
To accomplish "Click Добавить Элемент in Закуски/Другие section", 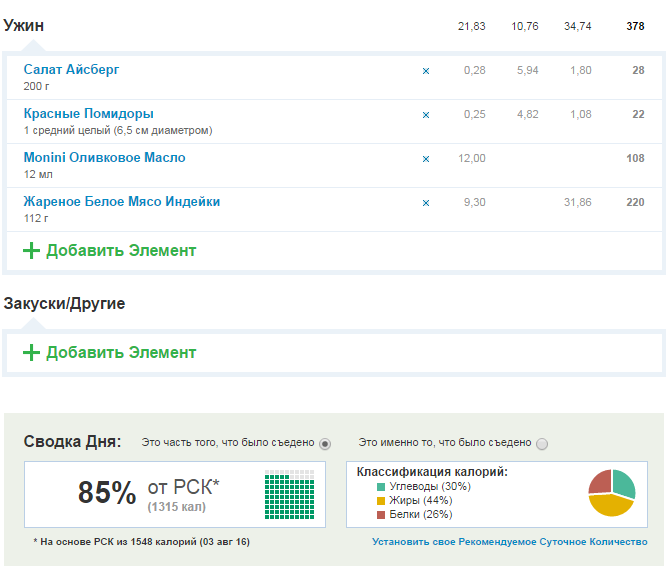I will 121,353.
